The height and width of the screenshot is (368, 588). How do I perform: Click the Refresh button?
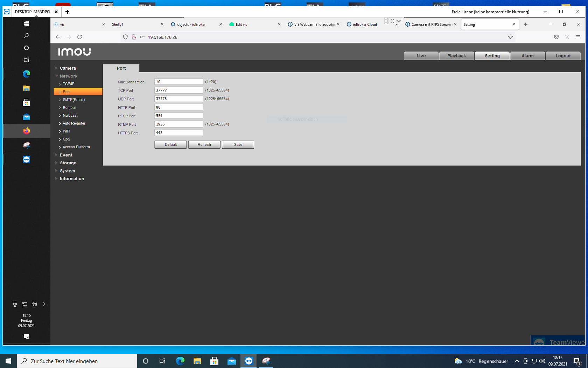pyautogui.click(x=204, y=145)
